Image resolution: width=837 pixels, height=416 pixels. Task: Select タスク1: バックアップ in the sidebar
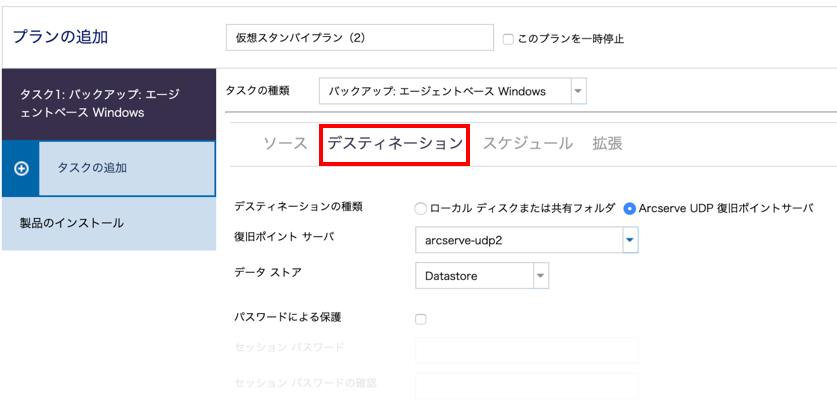pos(109,104)
